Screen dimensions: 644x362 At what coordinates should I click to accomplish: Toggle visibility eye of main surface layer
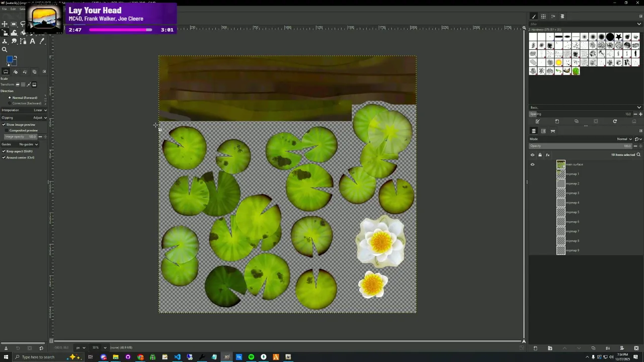(532, 164)
